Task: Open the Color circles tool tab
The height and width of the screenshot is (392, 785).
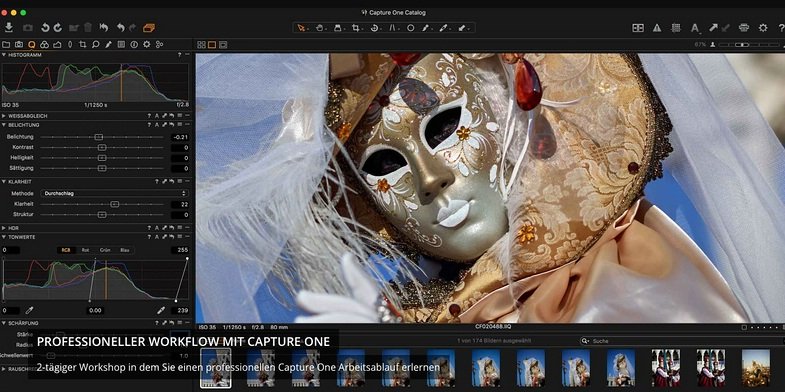Action: click(x=44, y=45)
